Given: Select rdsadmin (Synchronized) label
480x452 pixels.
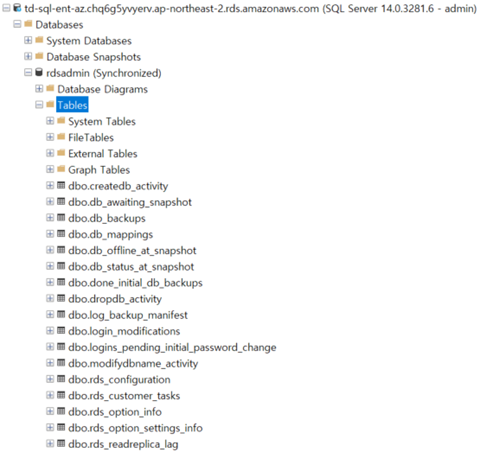Looking at the screenshot, I should [x=104, y=73].
